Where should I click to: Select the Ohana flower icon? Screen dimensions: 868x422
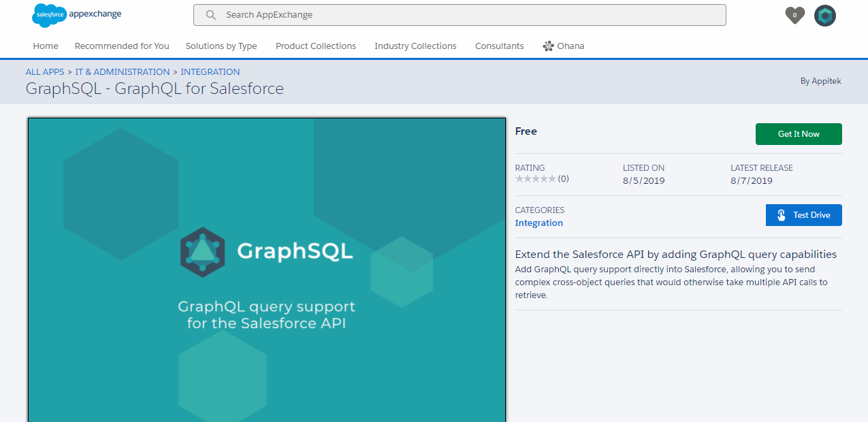[547, 46]
